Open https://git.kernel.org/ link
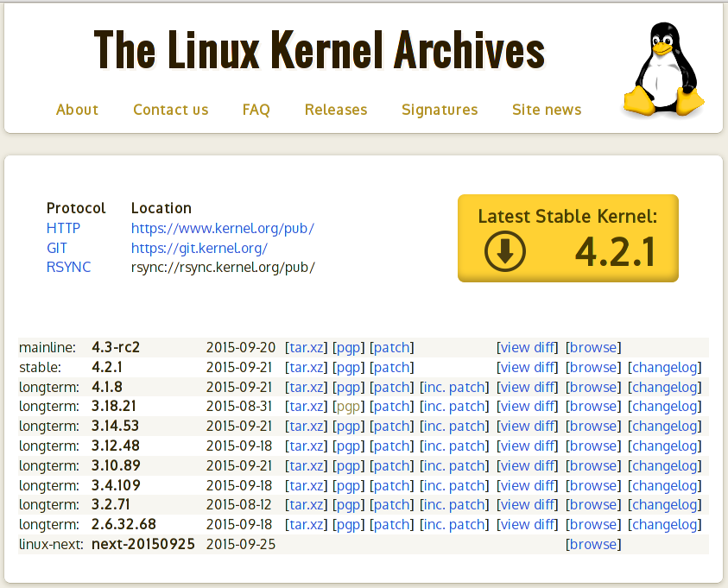The image size is (728, 588). coord(199,248)
